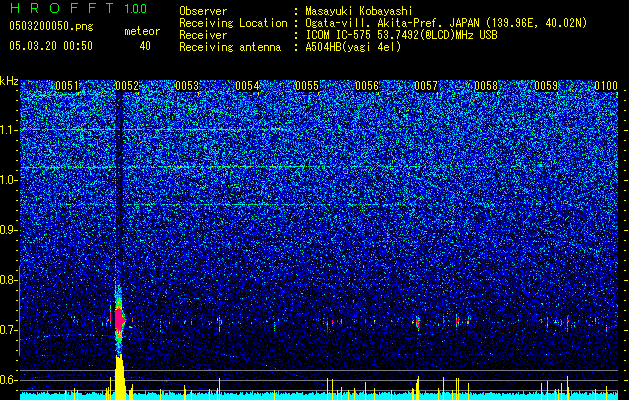Screen dimensions: 629x400
Task: Click time marker 0054
Action: coord(247,86)
